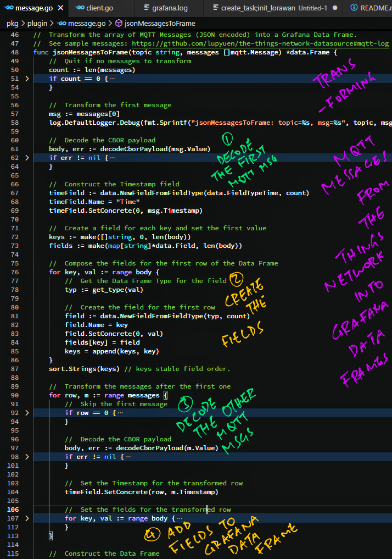Close the message.go tab

(60, 8)
